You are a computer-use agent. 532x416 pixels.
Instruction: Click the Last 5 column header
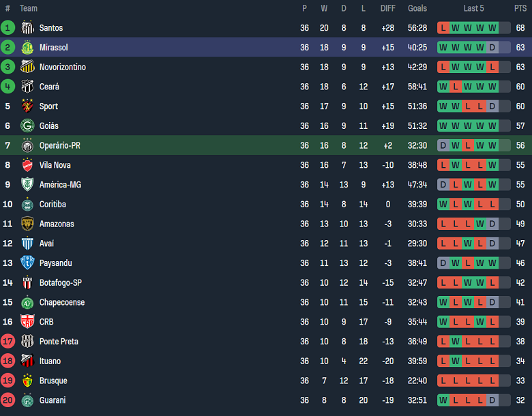(x=473, y=8)
